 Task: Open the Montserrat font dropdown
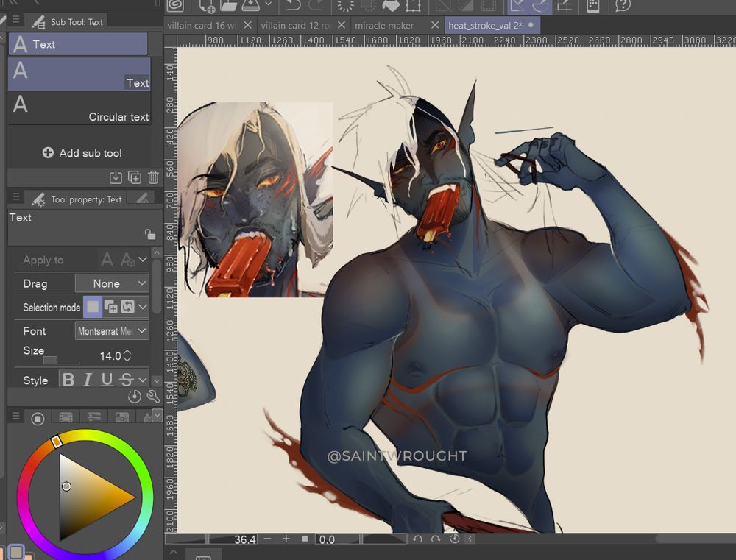pos(111,330)
